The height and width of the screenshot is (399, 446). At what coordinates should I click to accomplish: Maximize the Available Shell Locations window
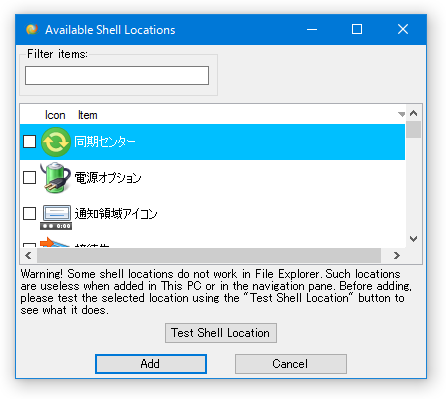(x=357, y=29)
